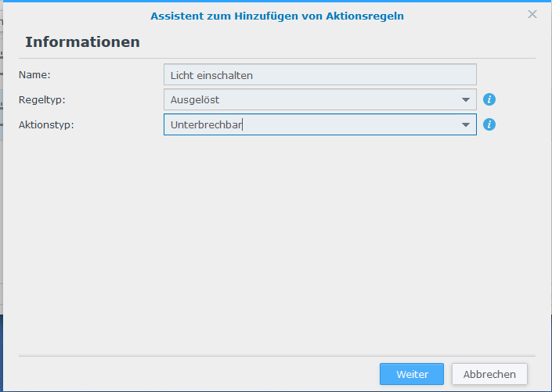Click the background window strip at left edge

pos(2,176)
